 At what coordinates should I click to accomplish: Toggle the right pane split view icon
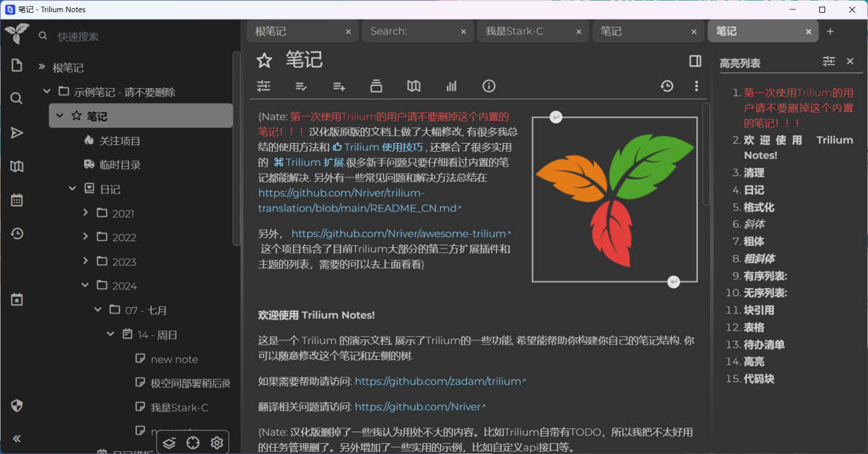click(694, 60)
